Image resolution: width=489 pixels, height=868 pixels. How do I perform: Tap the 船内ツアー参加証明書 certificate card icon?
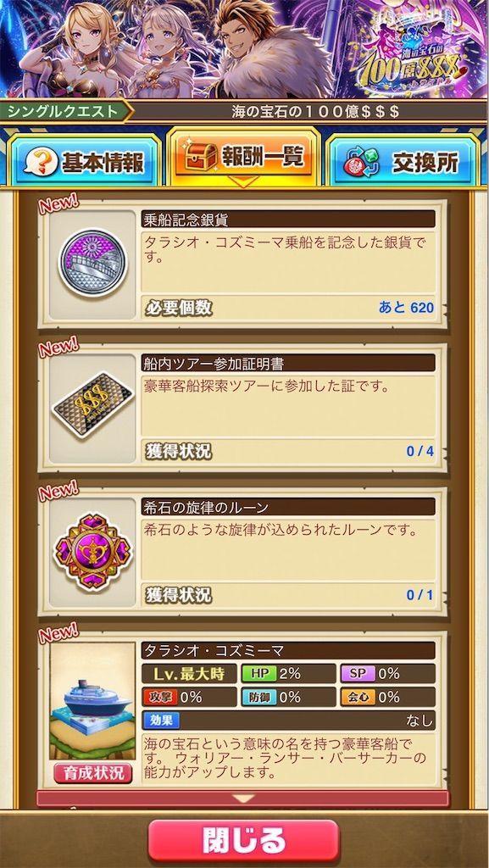[92, 404]
